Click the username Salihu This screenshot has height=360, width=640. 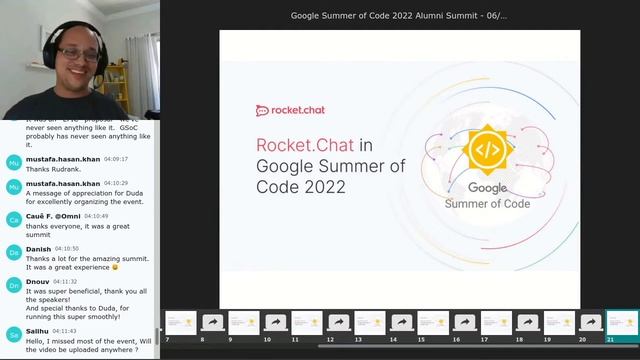(37, 331)
